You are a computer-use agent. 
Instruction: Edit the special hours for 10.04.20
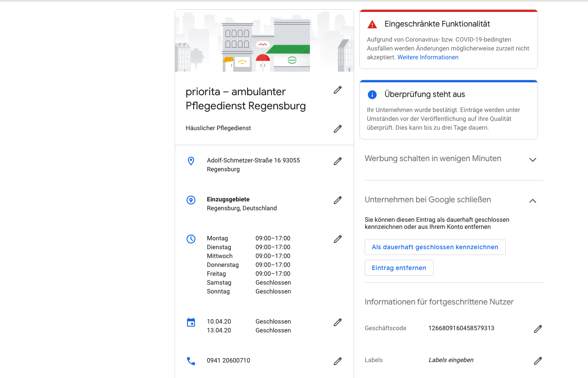(x=337, y=322)
